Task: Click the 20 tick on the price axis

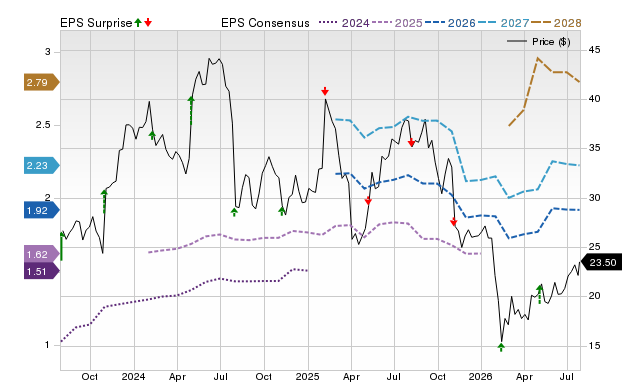Action: (594, 296)
